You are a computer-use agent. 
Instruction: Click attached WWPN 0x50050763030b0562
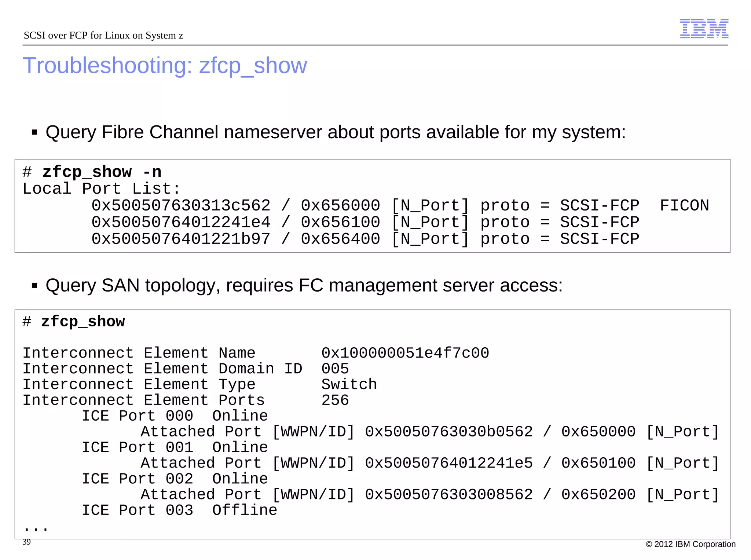(x=449, y=432)
